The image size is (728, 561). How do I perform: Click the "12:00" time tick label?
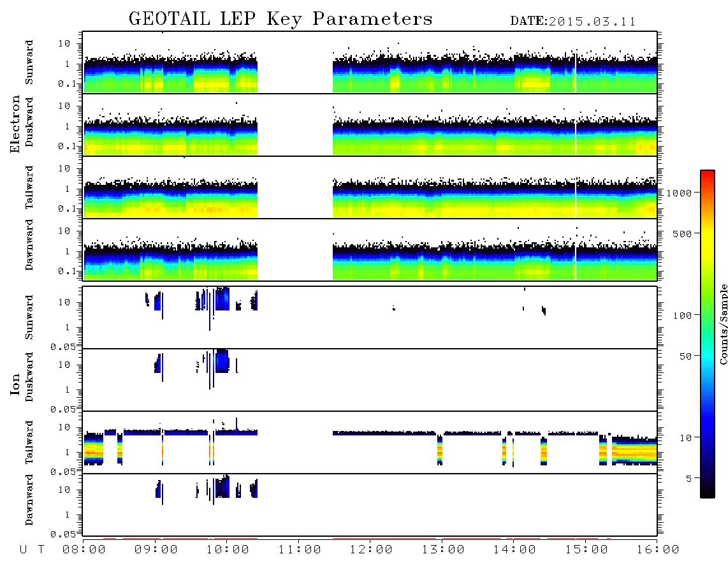pyautogui.click(x=371, y=550)
